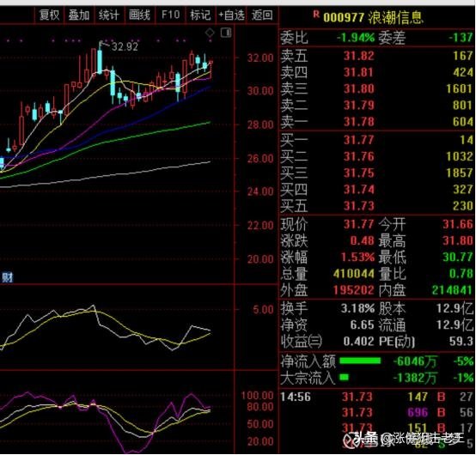476x455 pixels.
Task: Click the 卖五 price 31.82
Action: 358,56
